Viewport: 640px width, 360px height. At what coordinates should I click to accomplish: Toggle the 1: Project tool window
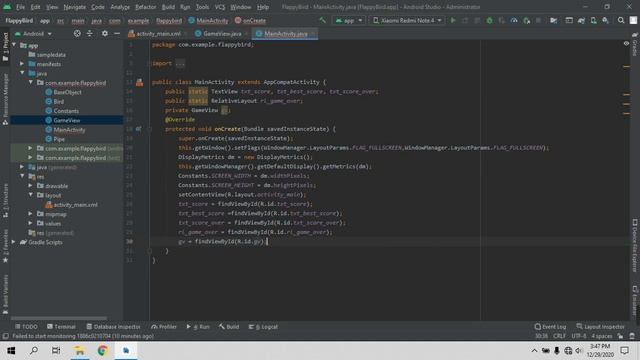pos(5,47)
